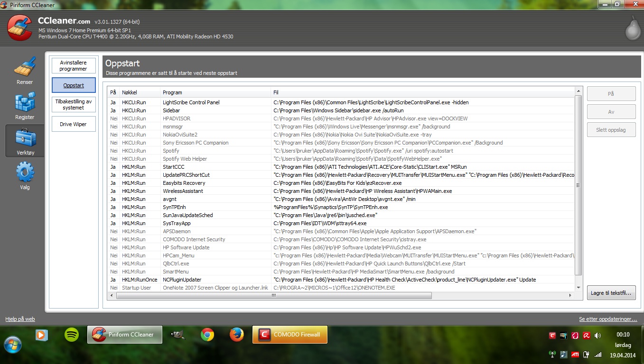Click Se etter oppdateringer link

[608, 319]
